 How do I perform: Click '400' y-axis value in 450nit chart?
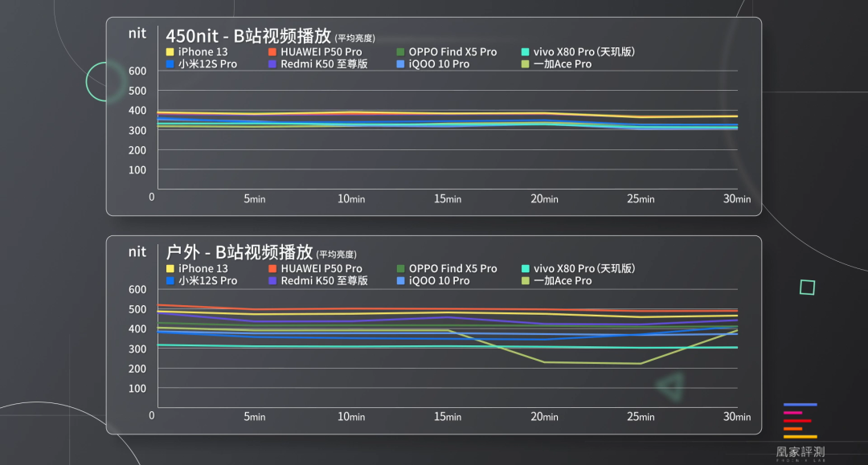[x=137, y=111]
